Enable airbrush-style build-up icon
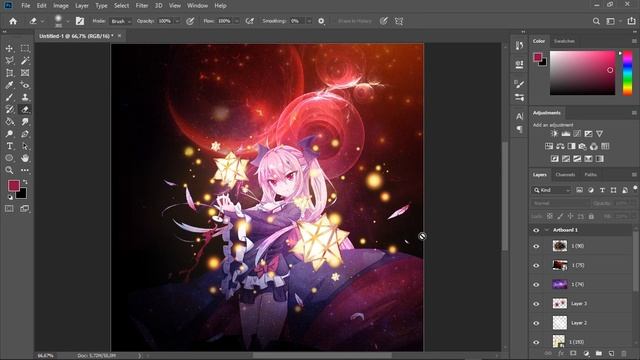Image resolution: width=640 pixels, height=360 pixels. pyautogui.click(x=250, y=21)
